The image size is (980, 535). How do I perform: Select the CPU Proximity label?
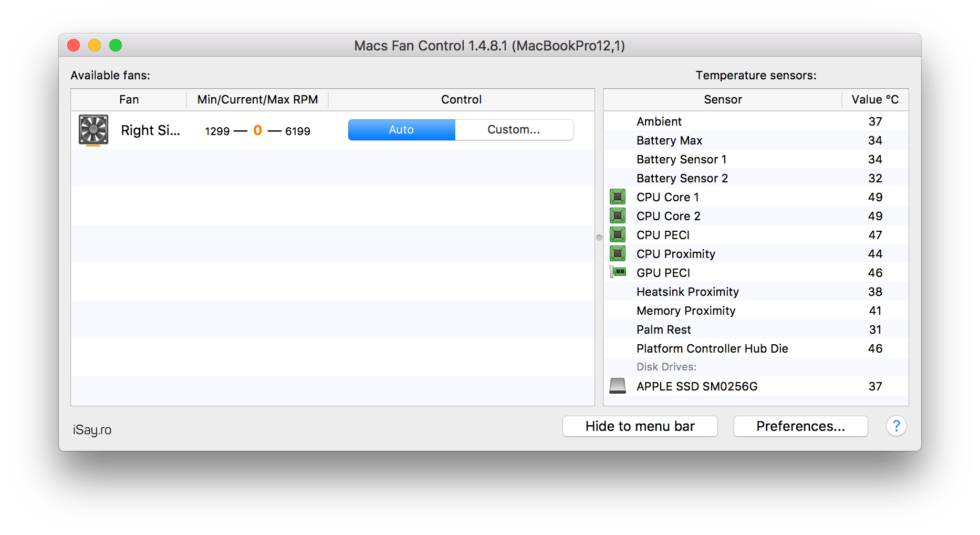676,254
